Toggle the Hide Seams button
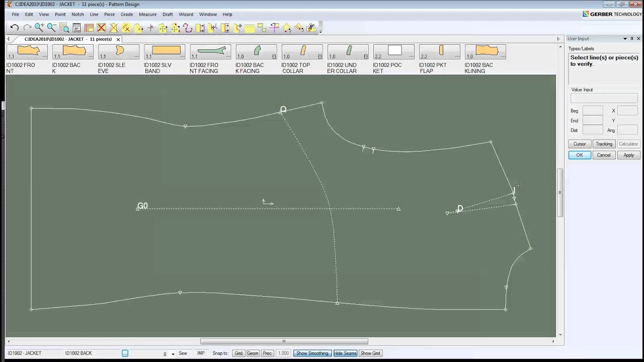644x362 pixels. coord(345,353)
